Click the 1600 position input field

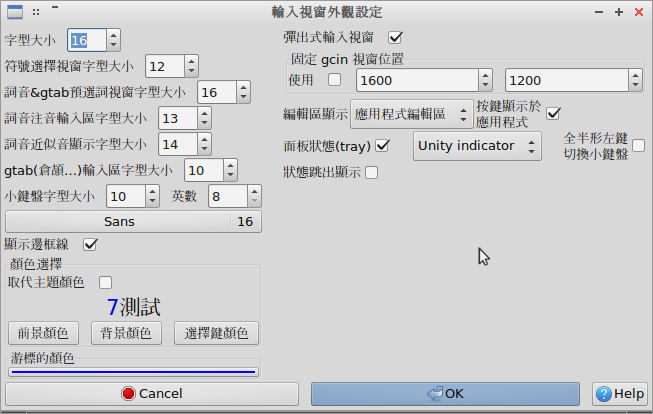[x=417, y=80]
